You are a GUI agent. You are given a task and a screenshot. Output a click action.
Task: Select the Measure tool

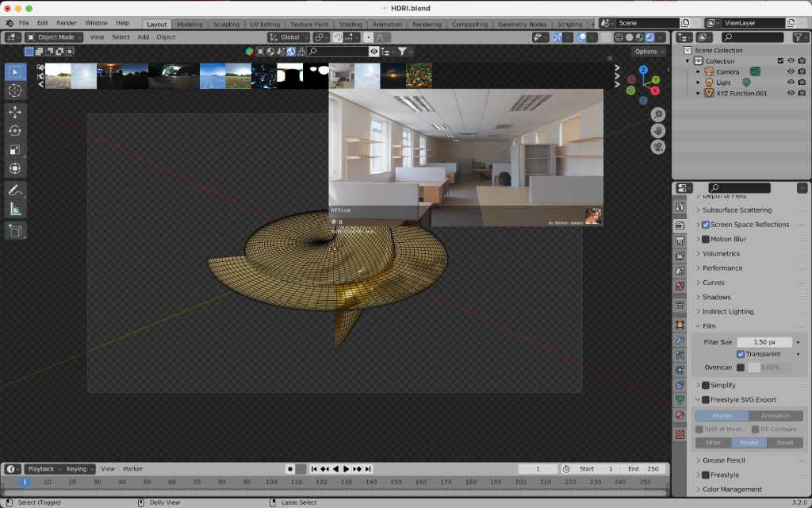pos(15,210)
